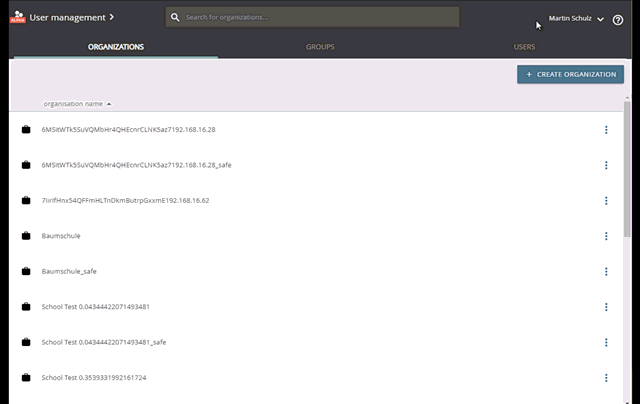This screenshot has height=404, width=640.
Task: Open the three-dot menu for Baumschule
Action: click(606, 236)
